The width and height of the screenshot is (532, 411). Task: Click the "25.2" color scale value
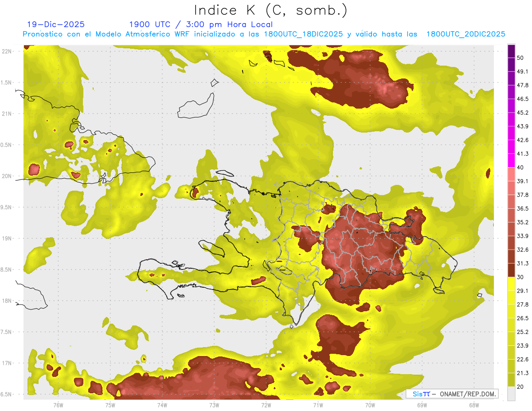pyautogui.click(x=523, y=332)
